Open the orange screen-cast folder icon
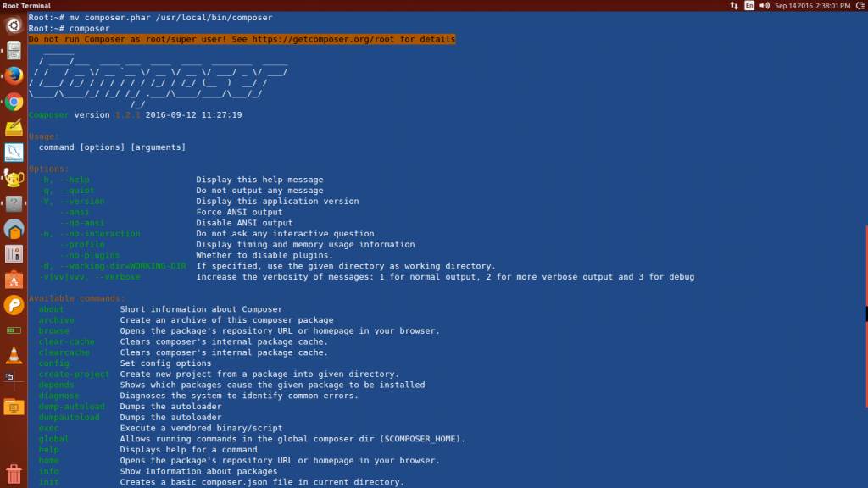Image resolution: width=868 pixels, height=488 pixels. [14, 408]
